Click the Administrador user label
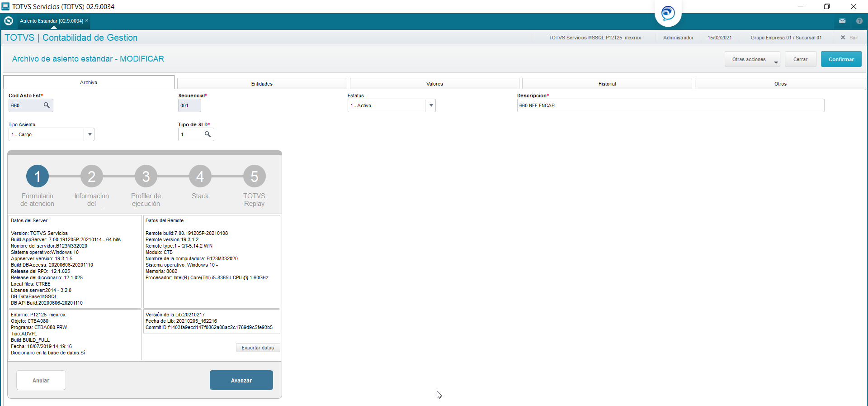Image resolution: width=868 pixels, height=406 pixels. click(x=678, y=38)
